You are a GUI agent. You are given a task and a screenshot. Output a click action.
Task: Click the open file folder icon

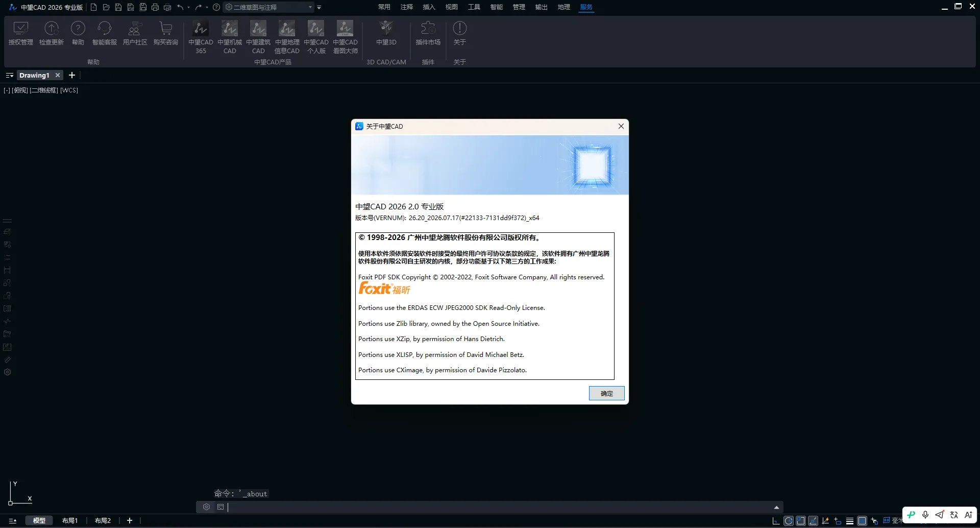106,7
